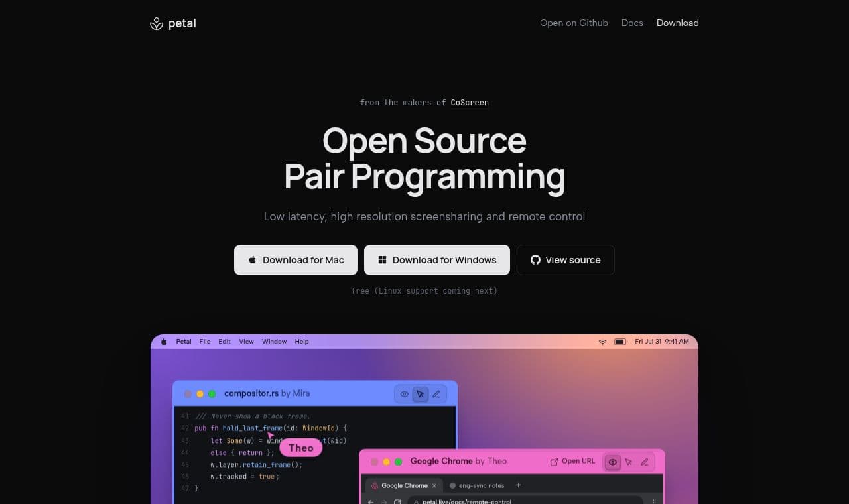Screen dimensions: 849x504
Task: Switch to the eng-sync notes tab
Action: (x=477, y=485)
